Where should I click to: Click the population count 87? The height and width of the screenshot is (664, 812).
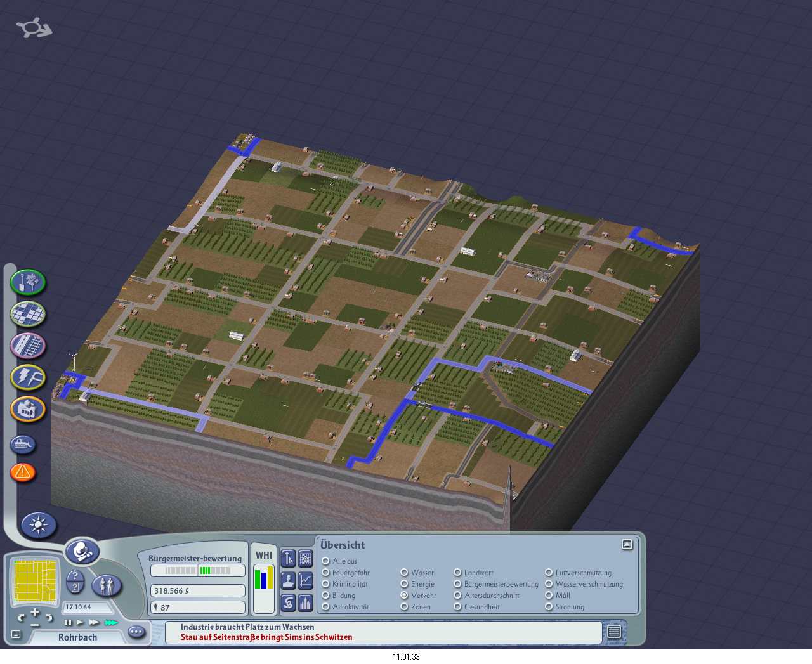click(x=198, y=608)
